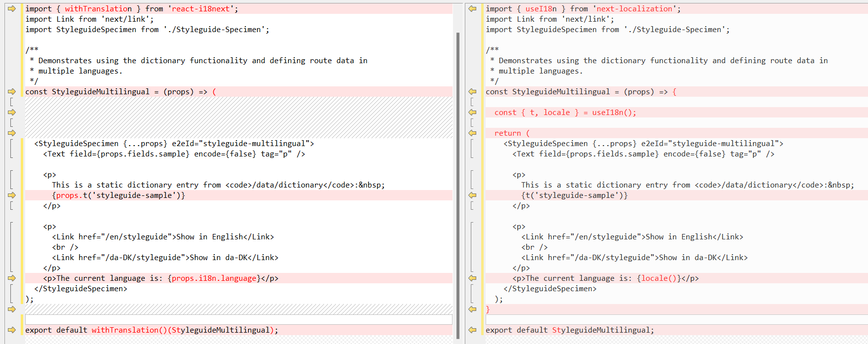Click copy-left arrow beside {locale()} line

coord(472,278)
